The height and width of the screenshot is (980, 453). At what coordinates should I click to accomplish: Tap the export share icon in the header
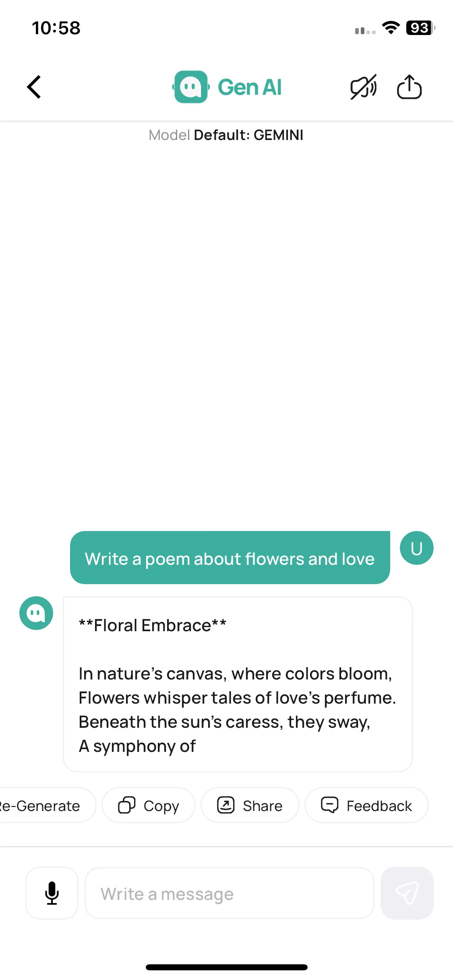409,87
